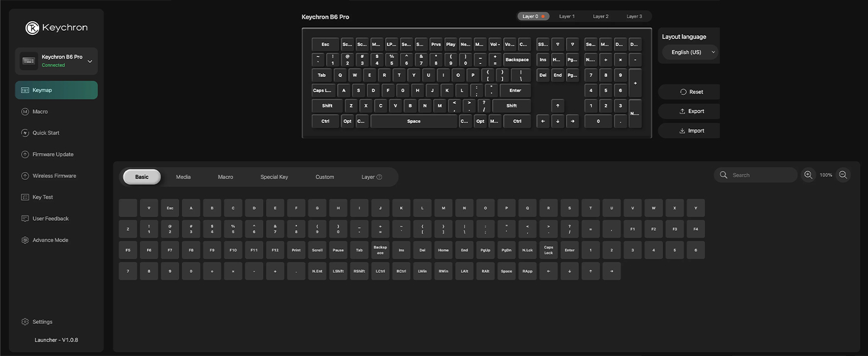Open the Macro page in the sidebar
This screenshot has width=868, height=356.
(x=56, y=112)
